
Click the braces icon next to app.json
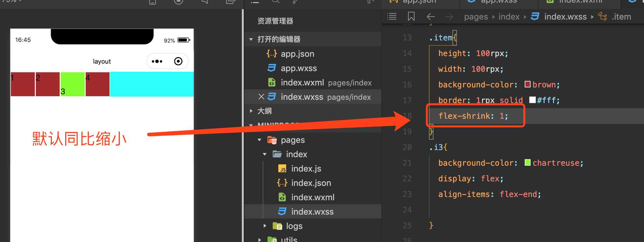tap(271, 53)
